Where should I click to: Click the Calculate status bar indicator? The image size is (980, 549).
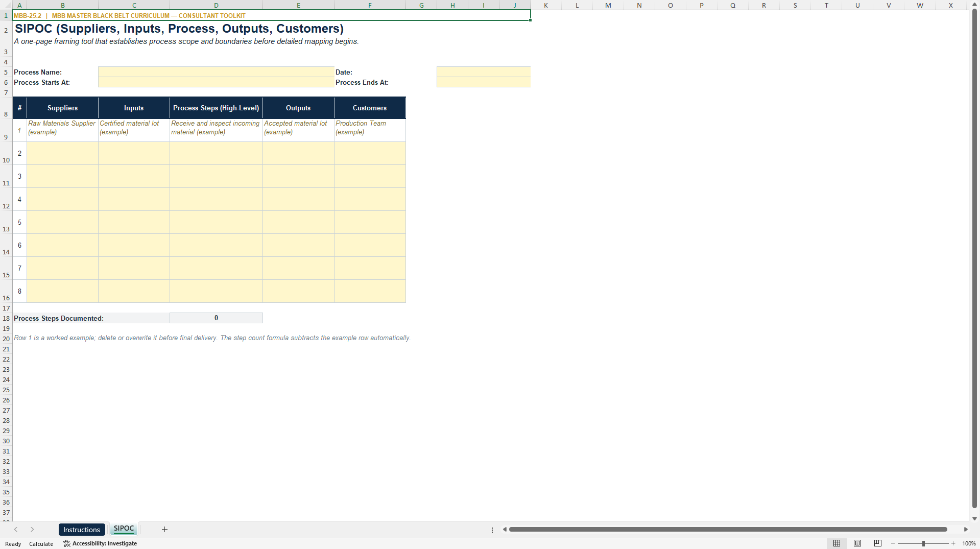(x=41, y=544)
